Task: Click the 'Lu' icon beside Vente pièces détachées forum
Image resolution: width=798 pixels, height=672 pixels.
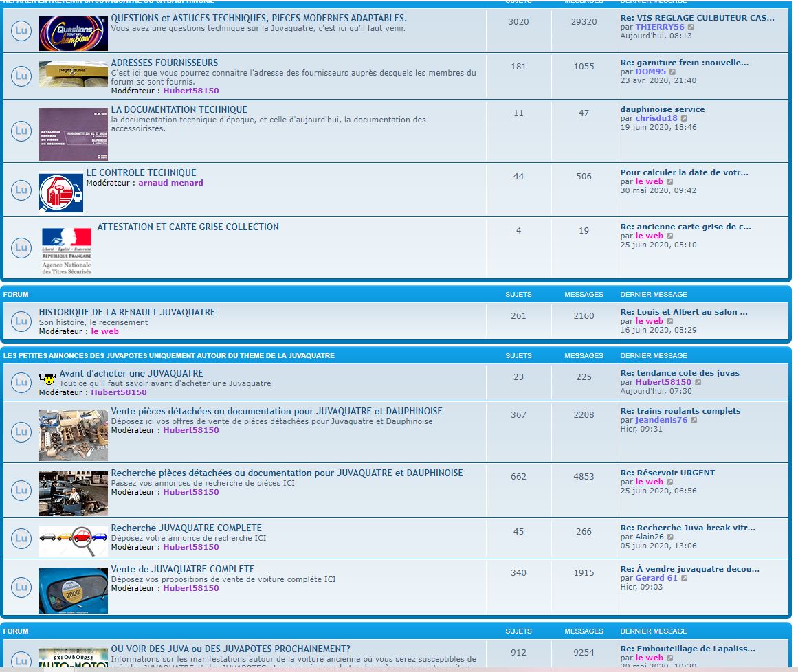Action: [x=21, y=432]
